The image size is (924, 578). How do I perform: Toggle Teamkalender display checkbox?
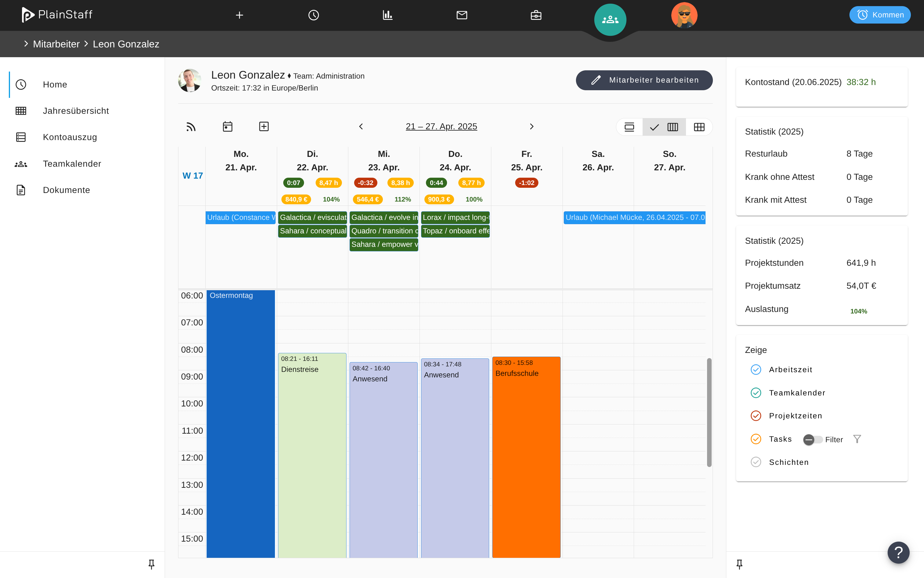(x=756, y=393)
